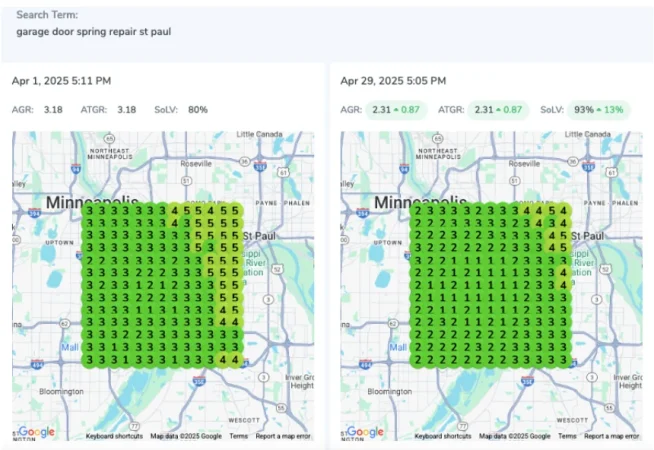This screenshot has width=654, height=450.
Task: Open the Terms link under the right map
Action: pyautogui.click(x=567, y=436)
